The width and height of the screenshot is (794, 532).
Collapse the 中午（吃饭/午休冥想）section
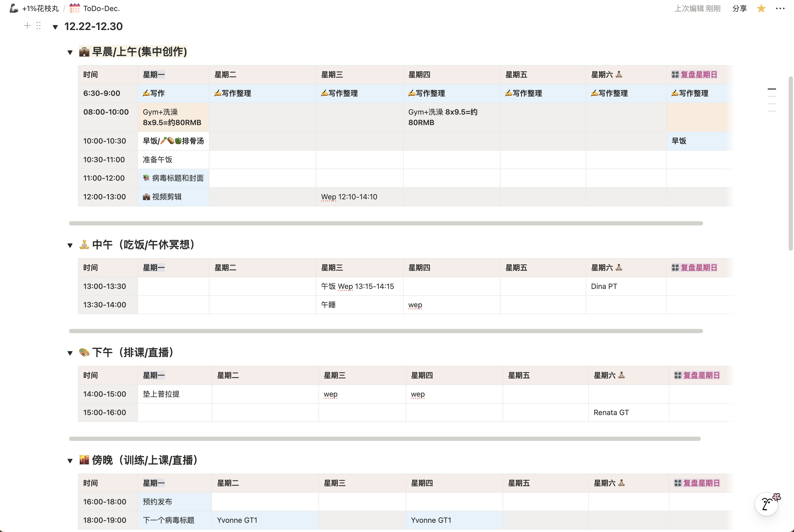[x=70, y=245]
